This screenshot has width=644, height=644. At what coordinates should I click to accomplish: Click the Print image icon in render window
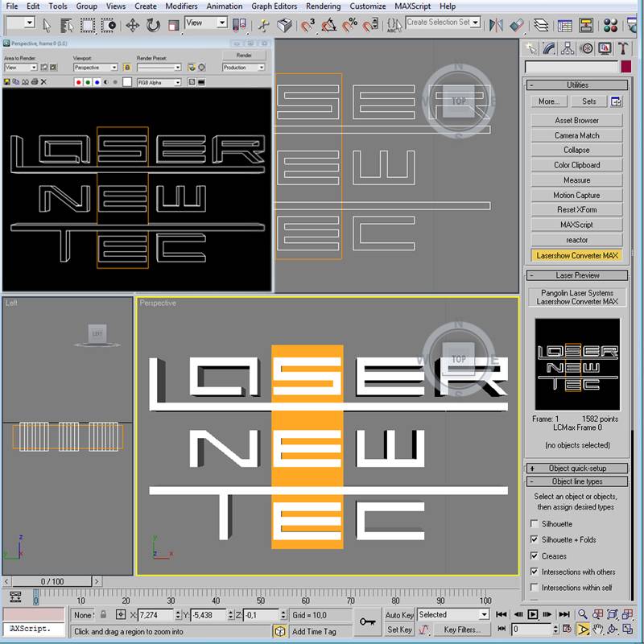pyautogui.click(x=35, y=82)
